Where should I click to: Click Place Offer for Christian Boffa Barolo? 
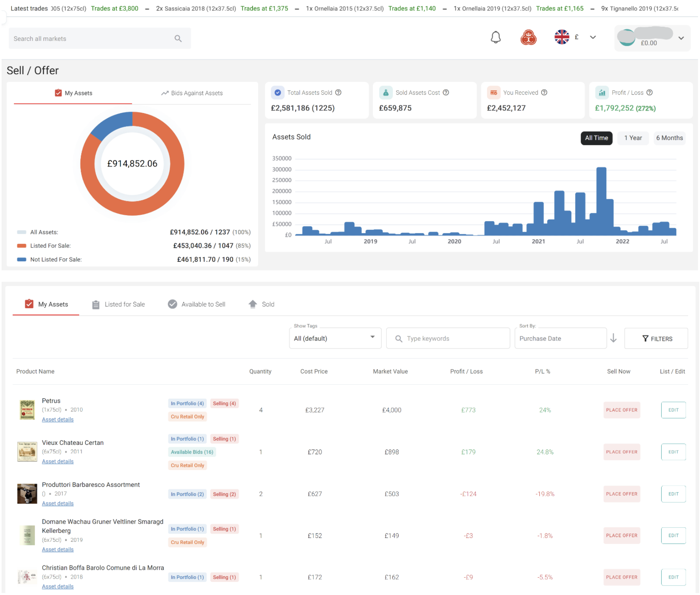[622, 577]
